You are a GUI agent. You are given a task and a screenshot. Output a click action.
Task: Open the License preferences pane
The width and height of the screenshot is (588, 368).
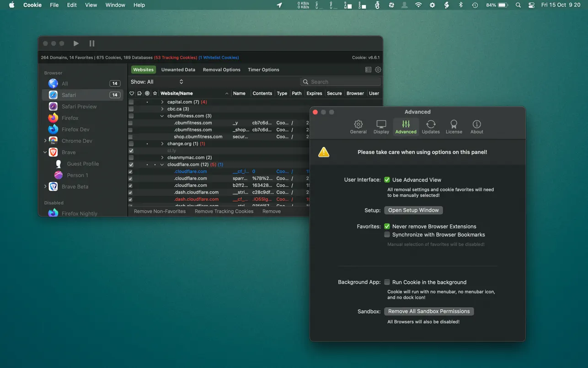(454, 127)
